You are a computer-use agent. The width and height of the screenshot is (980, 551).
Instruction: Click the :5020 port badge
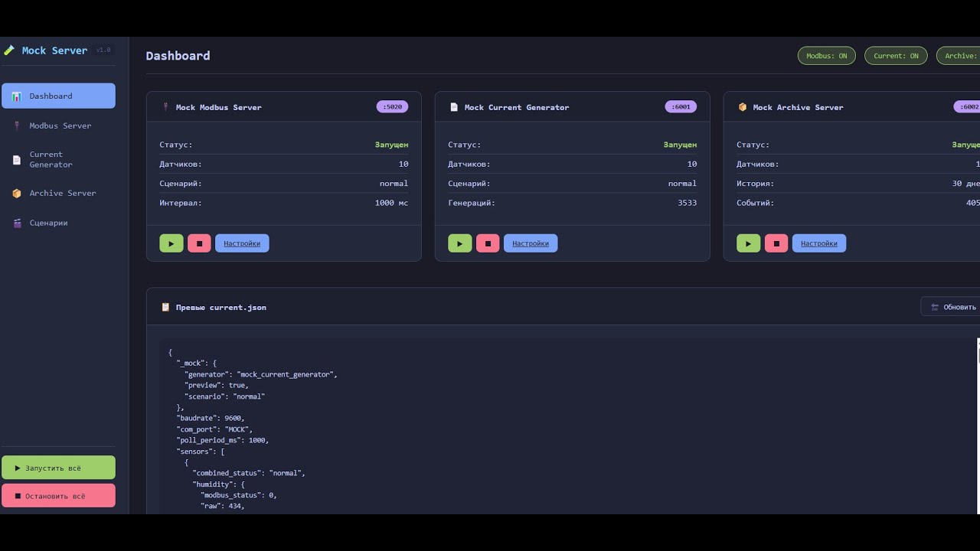coord(393,107)
